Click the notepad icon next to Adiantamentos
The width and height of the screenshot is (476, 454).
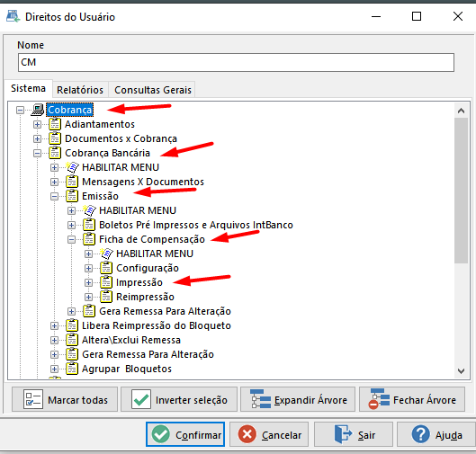point(55,124)
